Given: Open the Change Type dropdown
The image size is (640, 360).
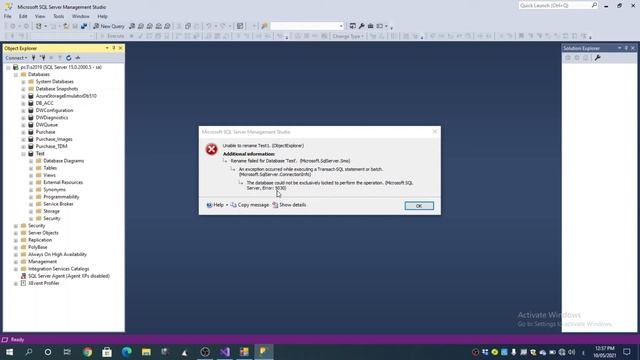Looking at the screenshot, I should [348, 36].
